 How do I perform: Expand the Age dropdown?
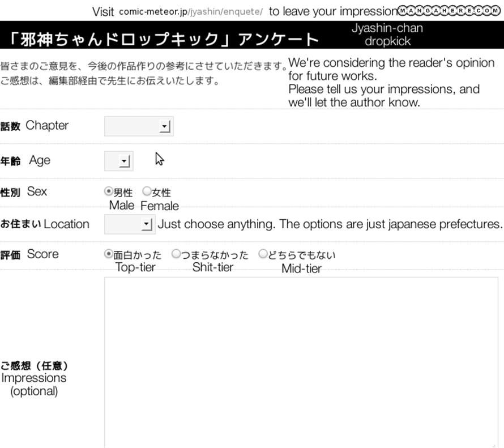click(x=119, y=161)
